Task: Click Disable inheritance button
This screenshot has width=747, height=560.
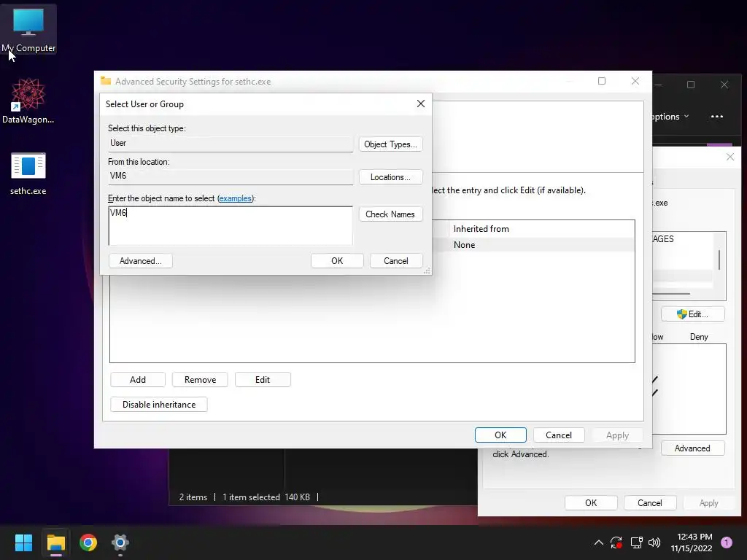Action: (159, 404)
